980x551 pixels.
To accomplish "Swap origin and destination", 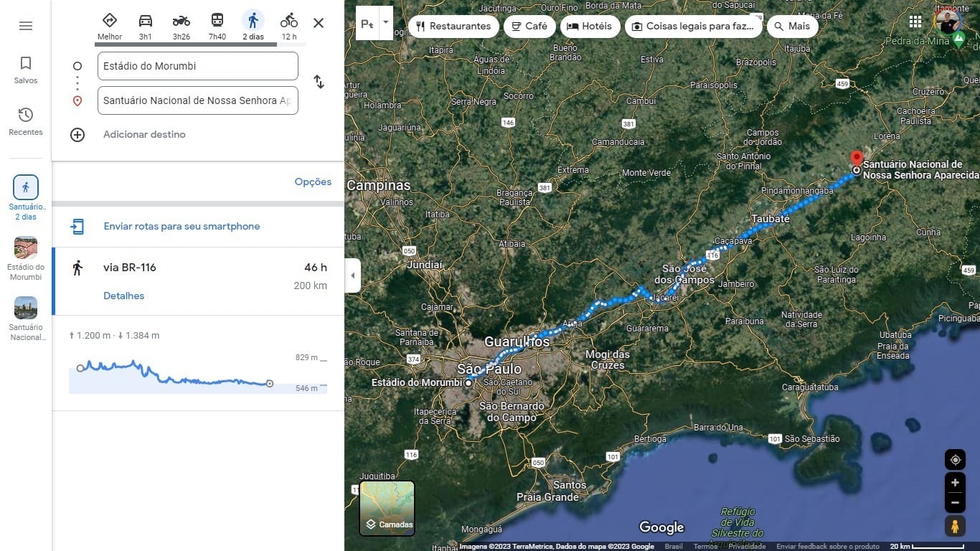I will coord(319,82).
